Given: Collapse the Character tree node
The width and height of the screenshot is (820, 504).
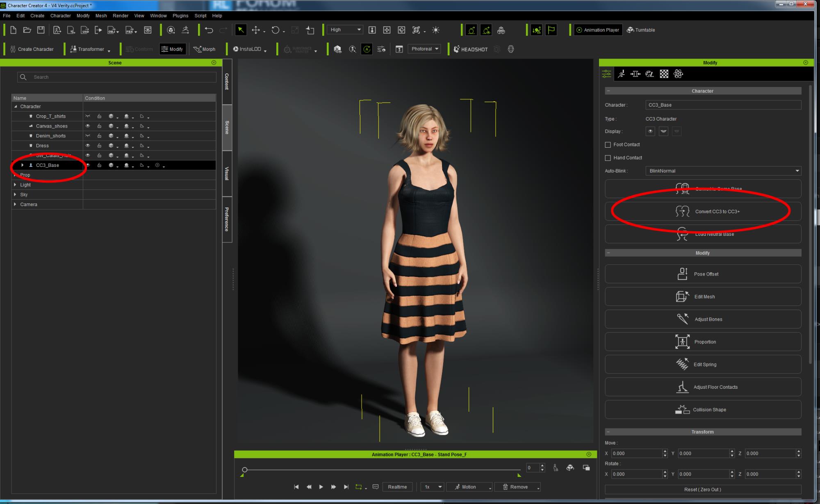Looking at the screenshot, I should coord(16,106).
